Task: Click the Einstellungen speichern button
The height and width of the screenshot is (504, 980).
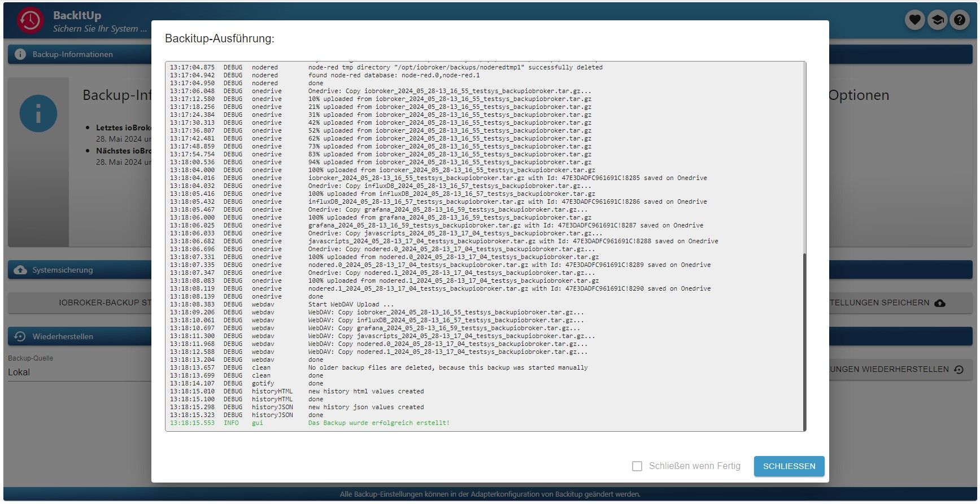Action: [900, 303]
